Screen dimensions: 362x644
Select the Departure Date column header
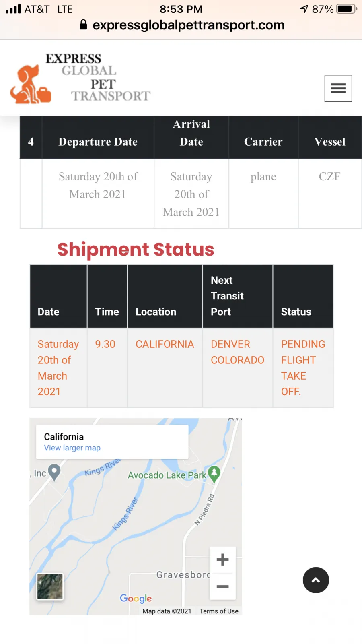coord(98,142)
